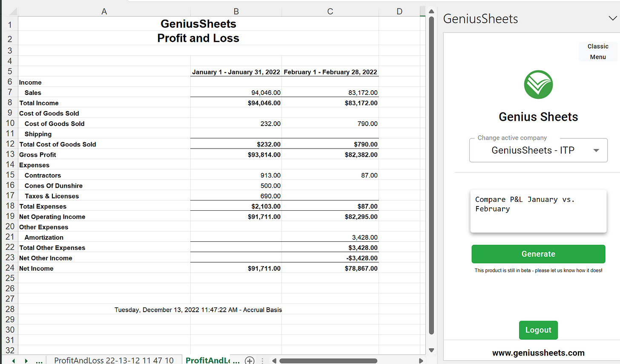Show hidden sheet tabs ellipsis
Image resolution: width=620 pixels, height=364 pixels.
point(39,361)
